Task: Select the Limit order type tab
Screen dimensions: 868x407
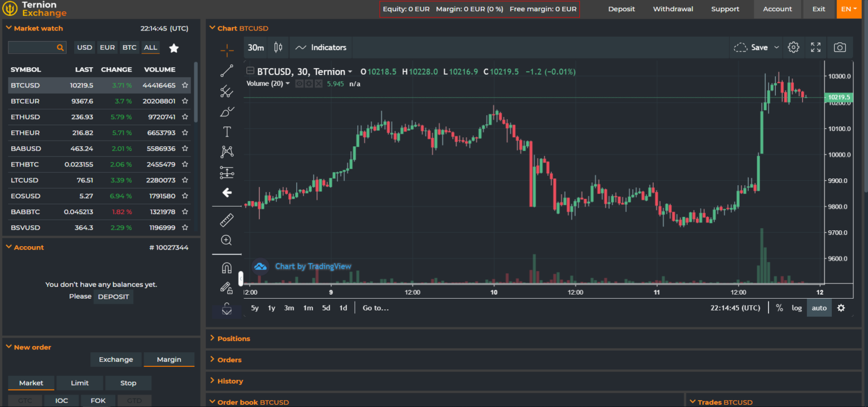Action: coord(80,383)
